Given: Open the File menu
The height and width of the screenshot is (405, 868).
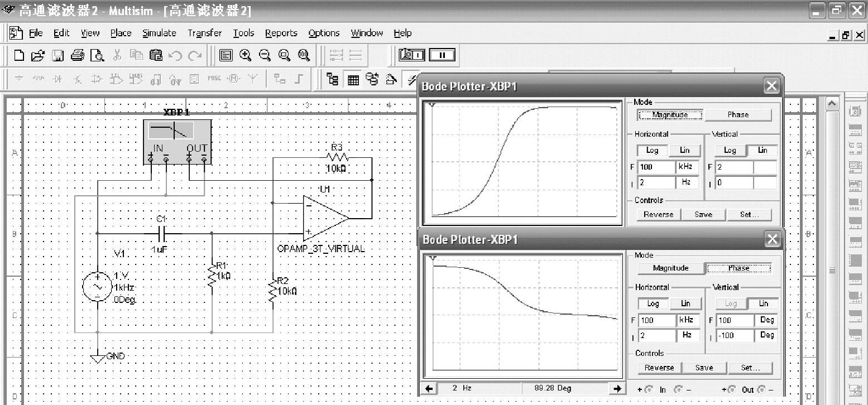Looking at the screenshot, I should coord(36,33).
